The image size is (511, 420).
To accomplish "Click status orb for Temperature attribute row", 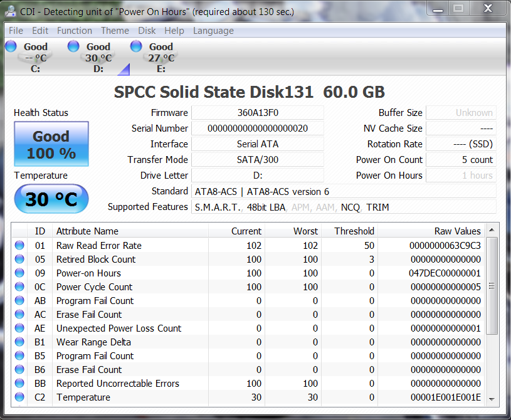I will click(20, 397).
